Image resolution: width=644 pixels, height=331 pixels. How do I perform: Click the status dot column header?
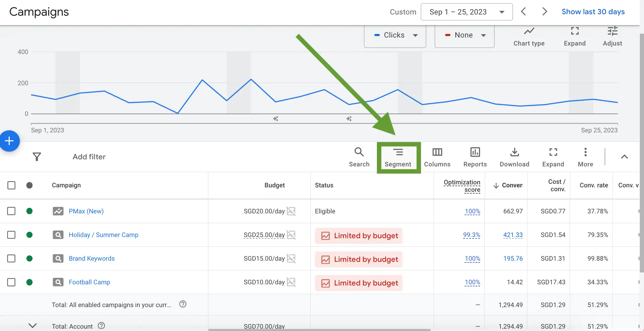(x=29, y=185)
